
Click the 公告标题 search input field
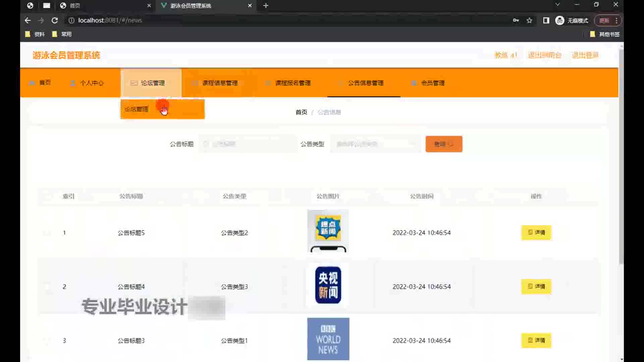tap(248, 144)
